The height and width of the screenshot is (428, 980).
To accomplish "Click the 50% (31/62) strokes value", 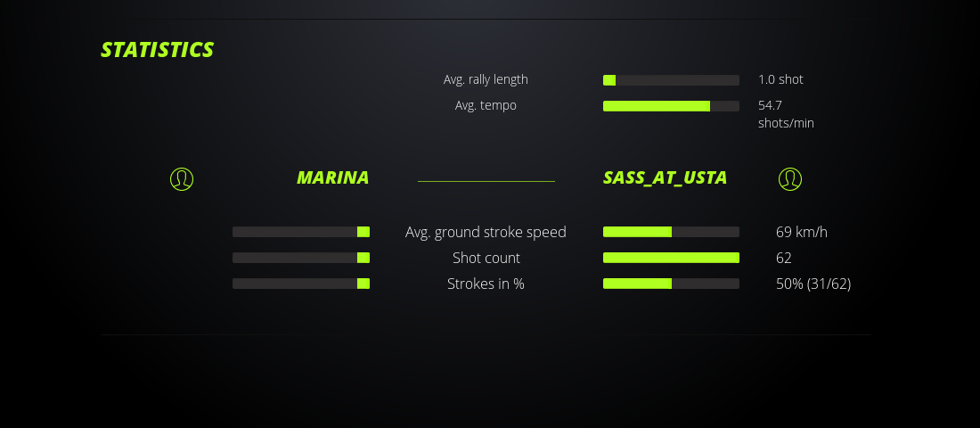I will [813, 284].
